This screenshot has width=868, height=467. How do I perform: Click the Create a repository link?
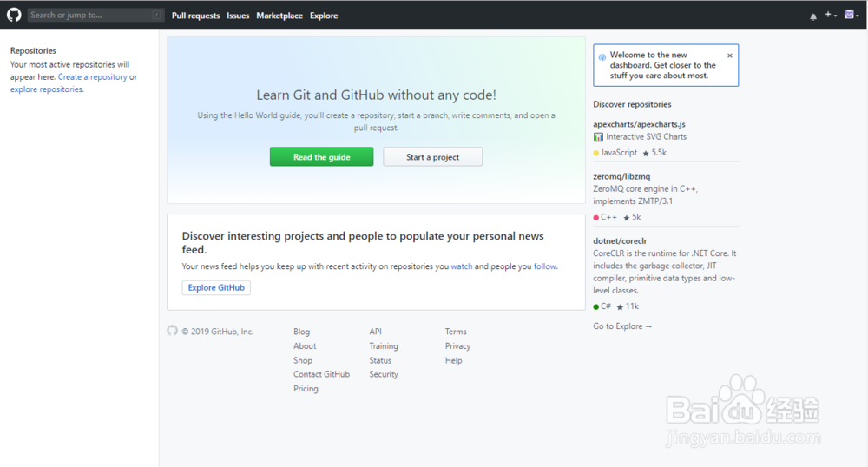tap(93, 77)
